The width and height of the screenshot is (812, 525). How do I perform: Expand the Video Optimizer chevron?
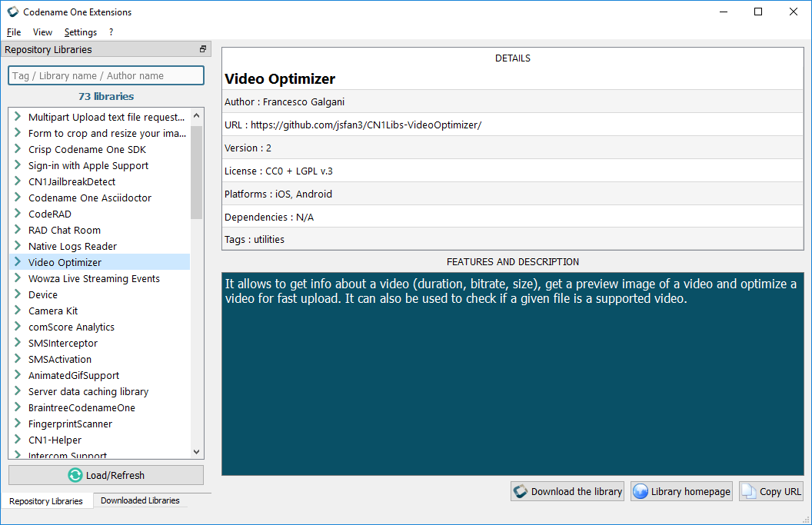click(18, 261)
